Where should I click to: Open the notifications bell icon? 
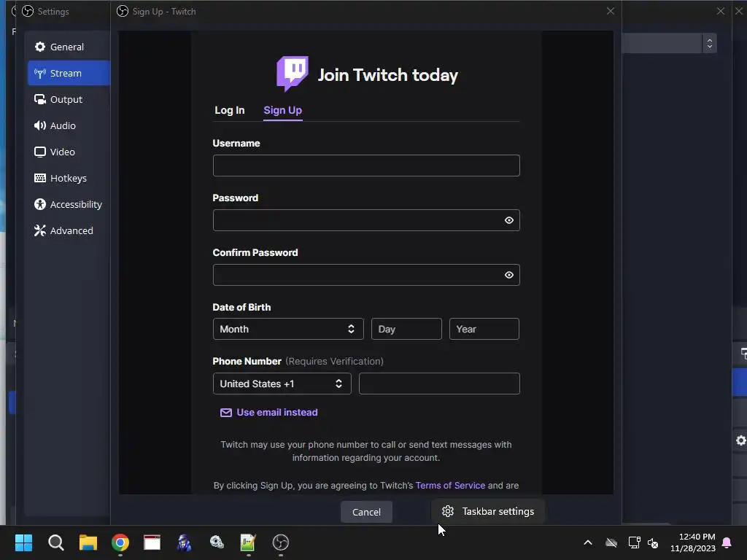(x=727, y=542)
